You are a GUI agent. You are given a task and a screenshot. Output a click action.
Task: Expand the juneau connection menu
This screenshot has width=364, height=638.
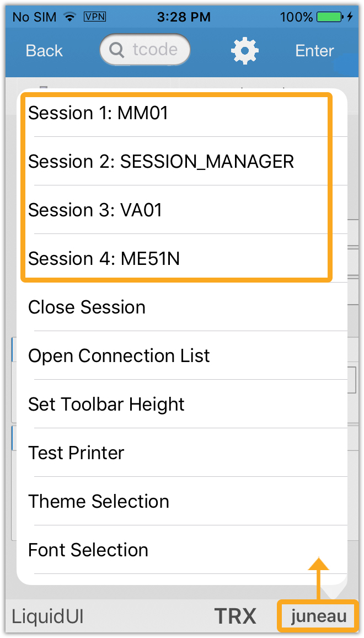point(318,616)
